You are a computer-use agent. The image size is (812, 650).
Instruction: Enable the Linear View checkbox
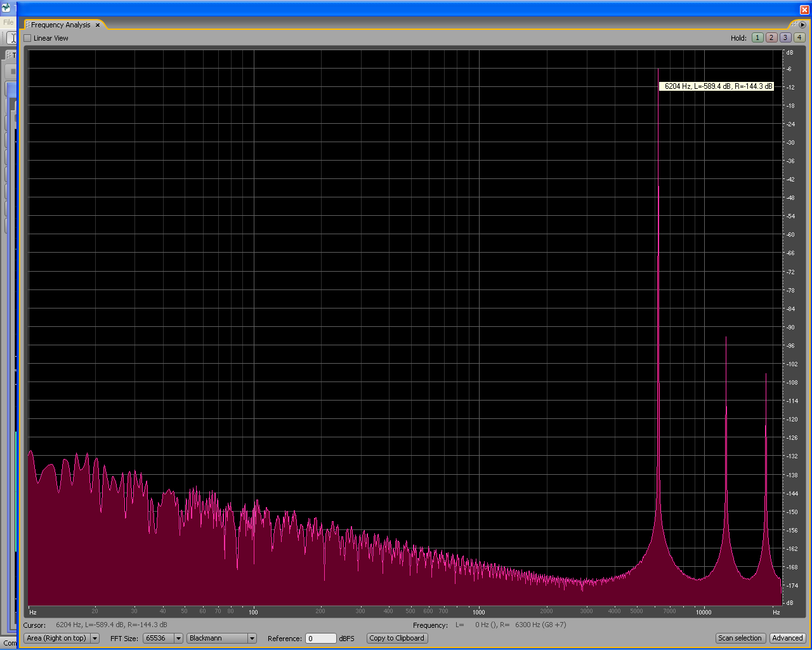(x=27, y=38)
